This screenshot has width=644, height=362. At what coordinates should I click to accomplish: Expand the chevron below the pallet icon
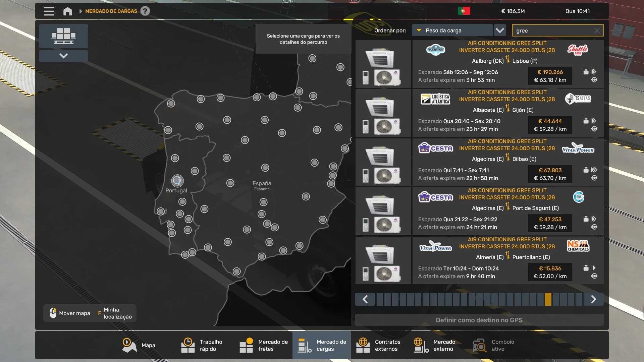63,56
